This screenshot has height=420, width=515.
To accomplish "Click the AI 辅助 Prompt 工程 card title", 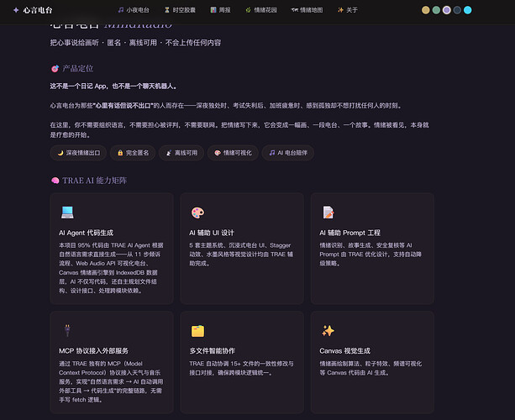I will [349, 233].
